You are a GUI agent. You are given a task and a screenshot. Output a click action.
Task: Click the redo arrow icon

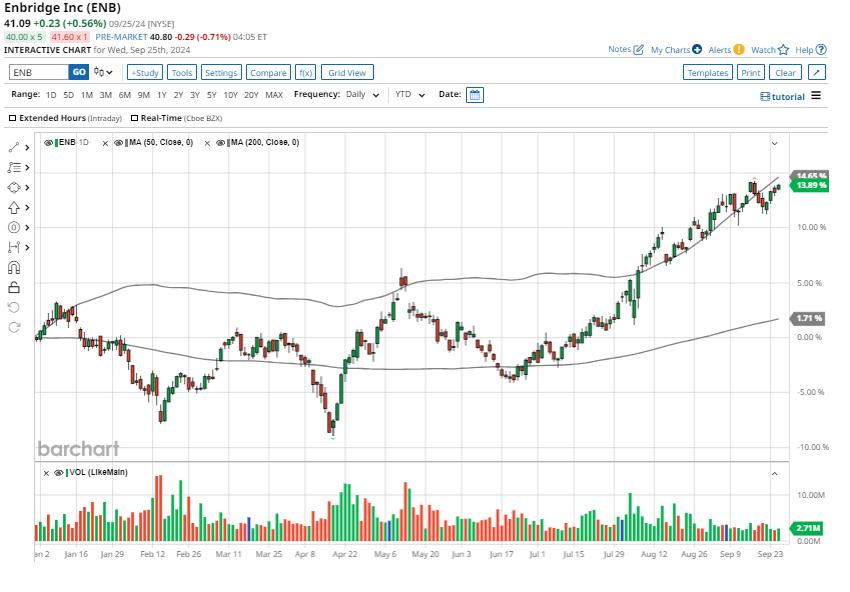(14, 327)
